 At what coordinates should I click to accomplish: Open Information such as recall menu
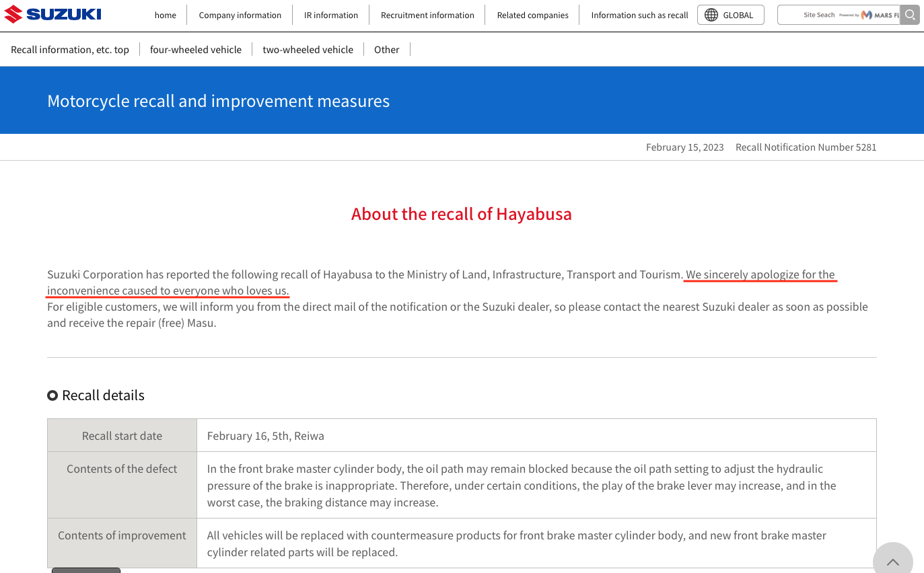click(x=640, y=15)
